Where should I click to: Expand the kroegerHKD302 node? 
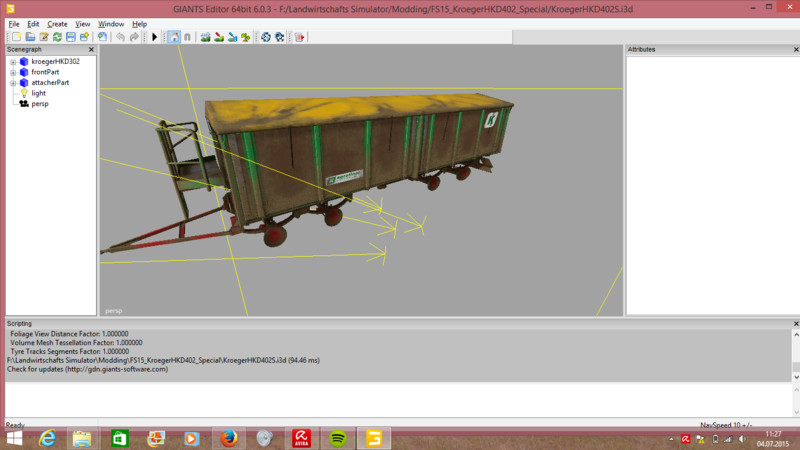point(13,62)
